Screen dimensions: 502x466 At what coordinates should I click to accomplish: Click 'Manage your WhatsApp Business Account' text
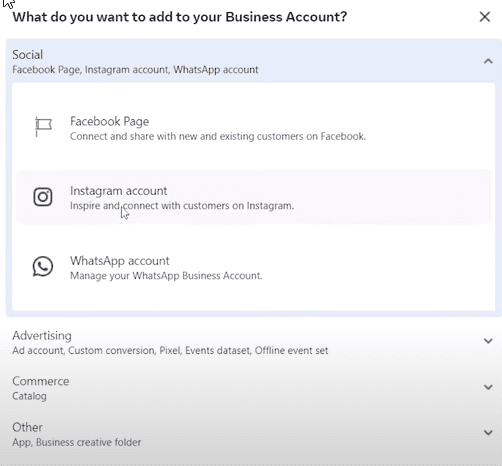166,276
